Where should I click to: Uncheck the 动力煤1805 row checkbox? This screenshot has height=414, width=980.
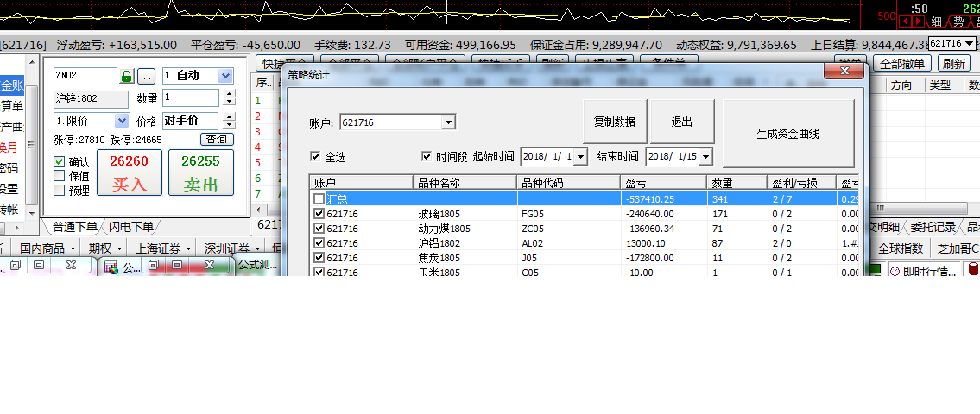[319, 229]
